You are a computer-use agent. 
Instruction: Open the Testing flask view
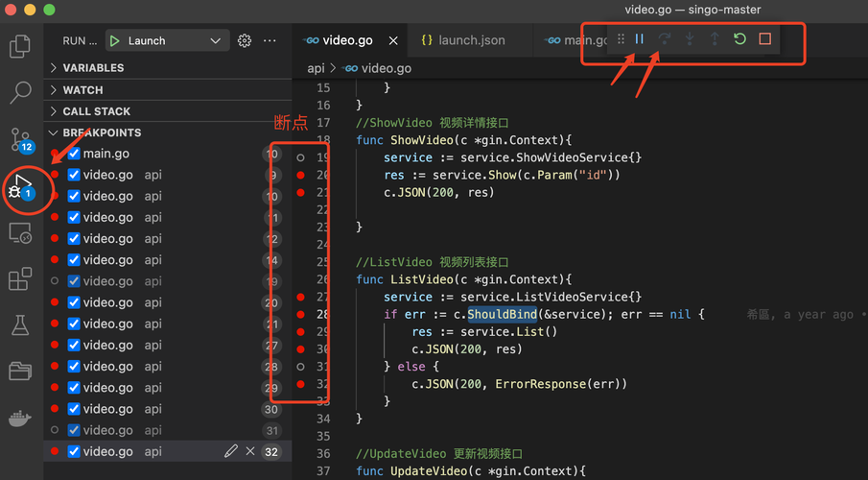20,325
